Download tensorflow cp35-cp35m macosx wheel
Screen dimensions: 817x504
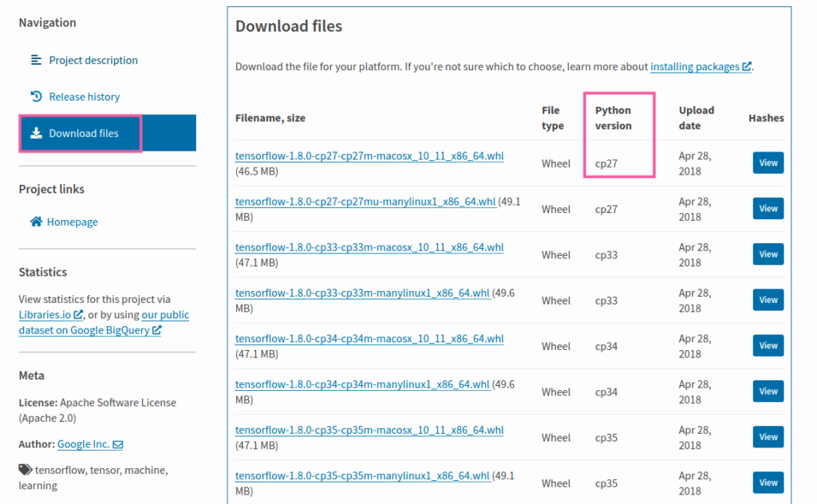click(369, 430)
